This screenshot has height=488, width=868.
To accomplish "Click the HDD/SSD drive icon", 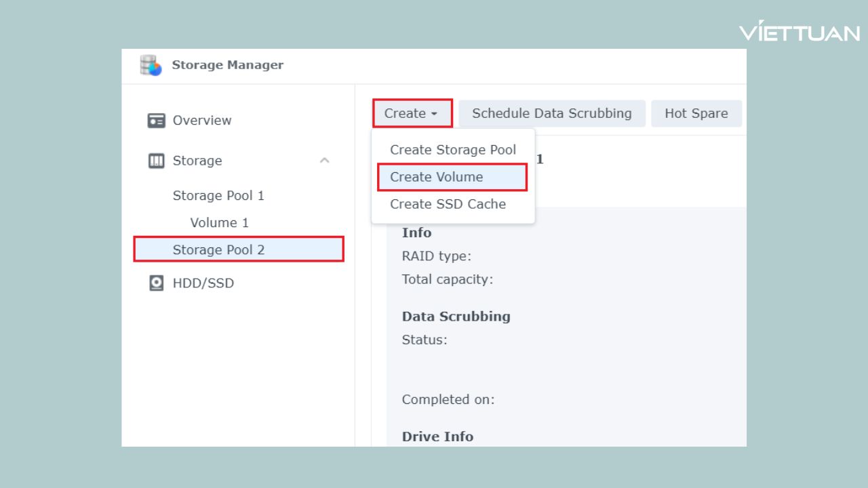I will click(157, 283).
